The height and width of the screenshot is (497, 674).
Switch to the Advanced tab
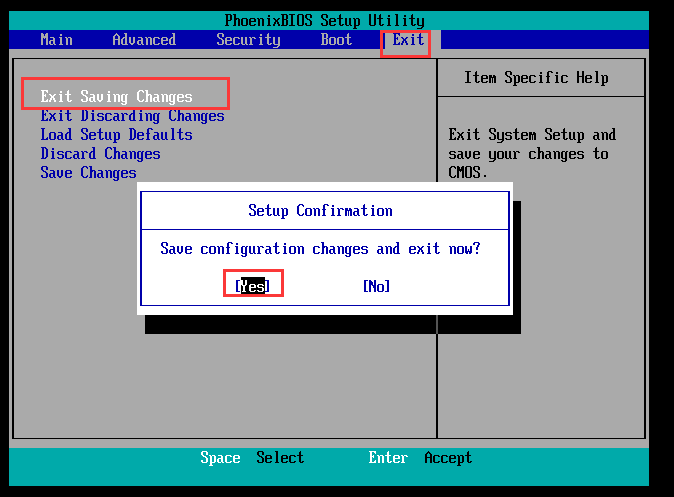[144, 40]
